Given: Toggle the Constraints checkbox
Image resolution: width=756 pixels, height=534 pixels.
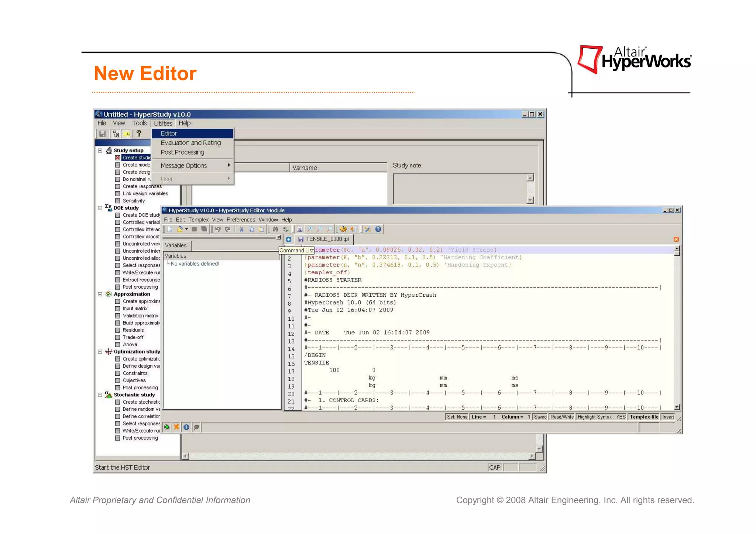Looking at the screenshot, I should click(x=117, y=373).
